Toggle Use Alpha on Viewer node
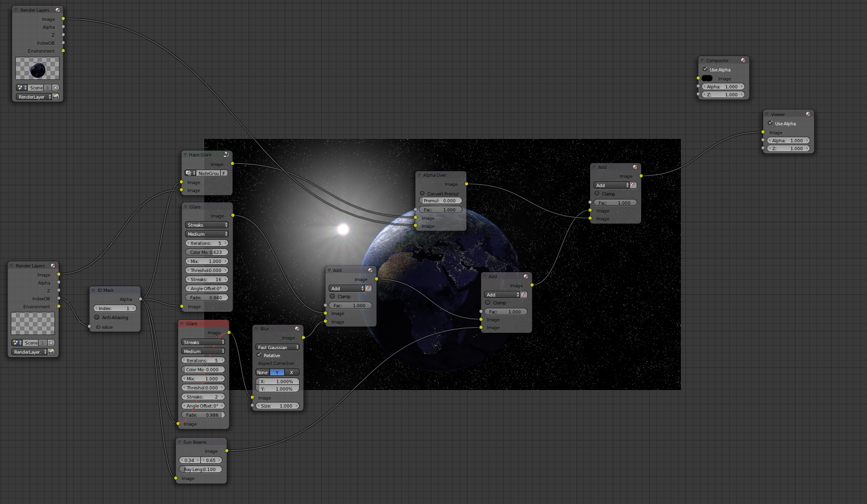 point(771,123)
